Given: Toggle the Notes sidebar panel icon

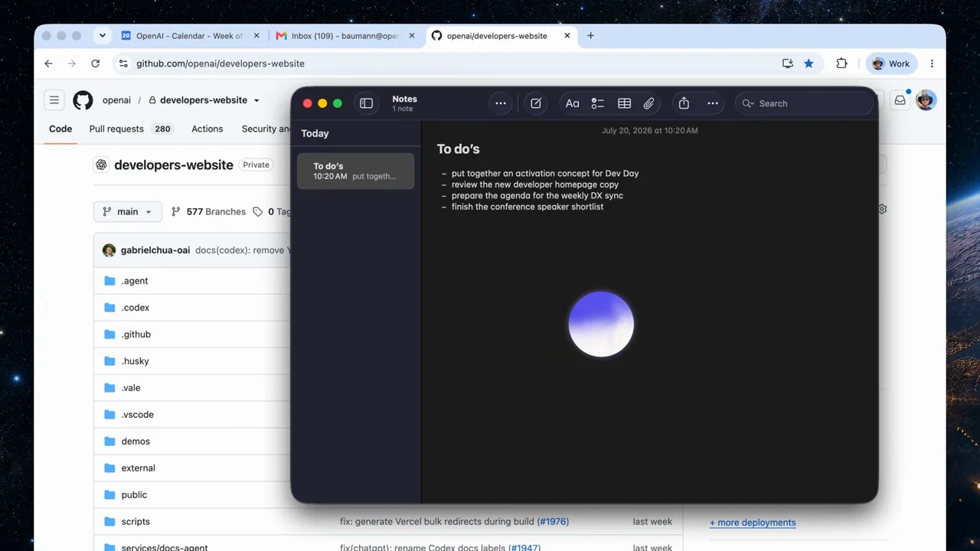Looking at the screenshot, I should 366,103.
